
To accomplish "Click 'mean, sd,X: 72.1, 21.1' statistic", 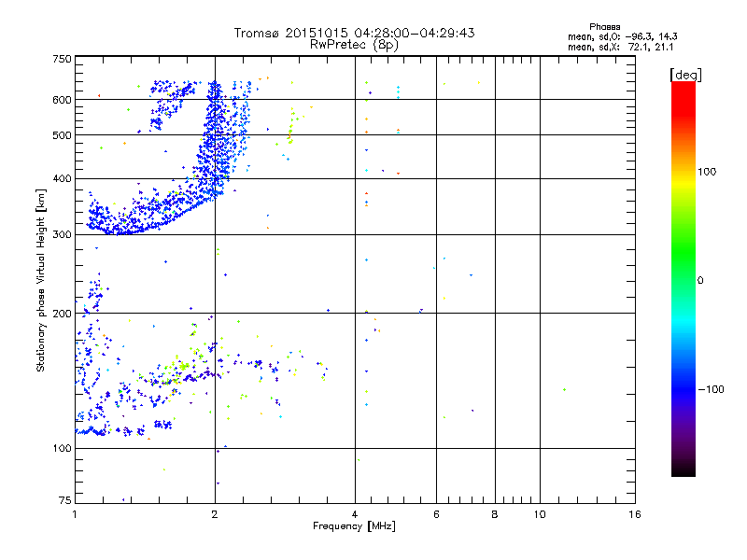I will [620, 47].
